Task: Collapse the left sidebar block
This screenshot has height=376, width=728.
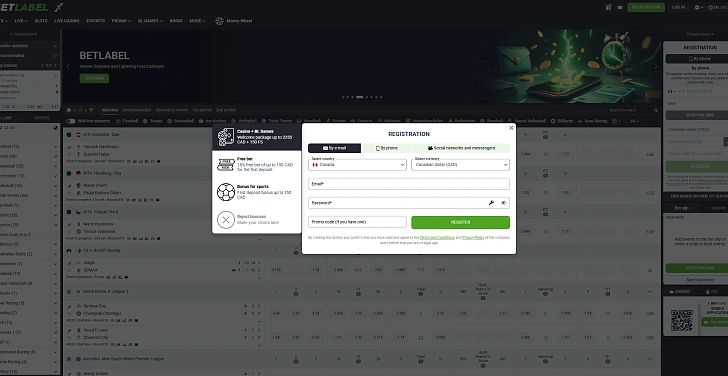Action: tap(24, 34)
